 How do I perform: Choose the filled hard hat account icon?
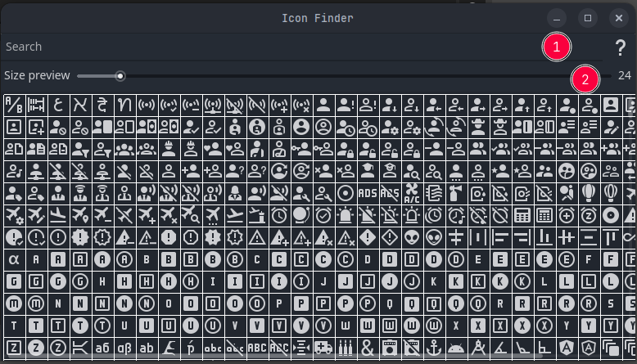pyautogui.click(x=169, y=150)
